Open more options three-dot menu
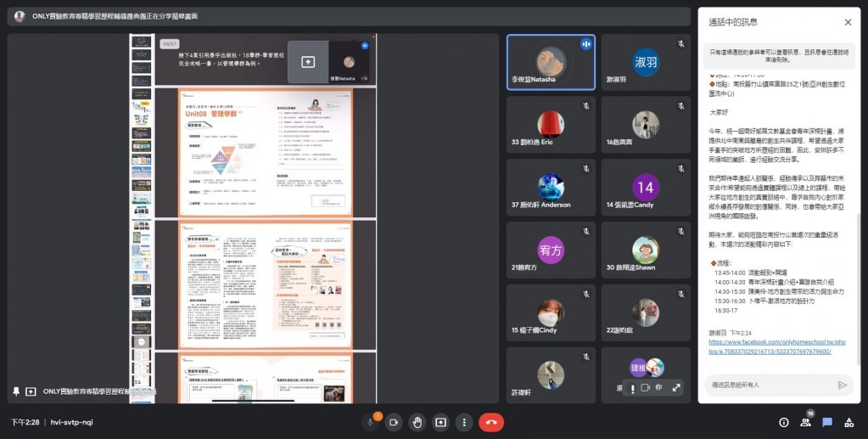The height and width of the screenshot is (439, 868). pyautogui.click(x=464, y=422)
